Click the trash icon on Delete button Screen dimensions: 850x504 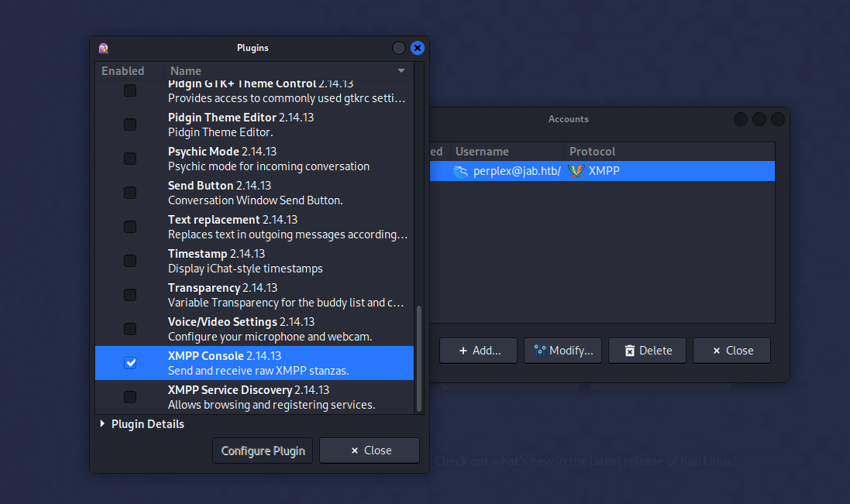(630, 350)
